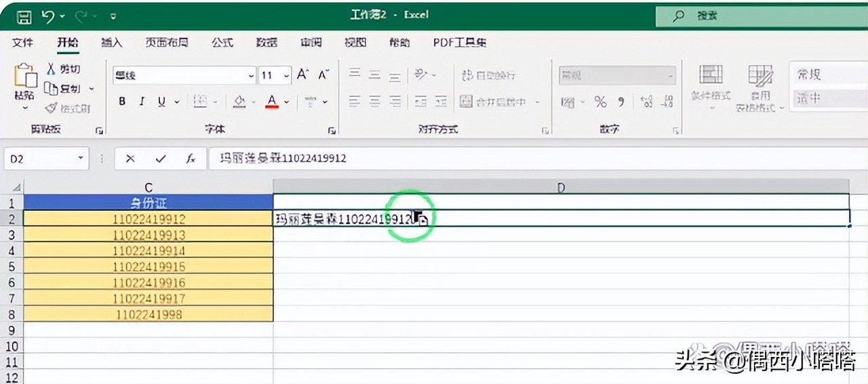Viewport: 868px width, 384px height.
Task: Click the Align Left icon
Action: [355, 102]
